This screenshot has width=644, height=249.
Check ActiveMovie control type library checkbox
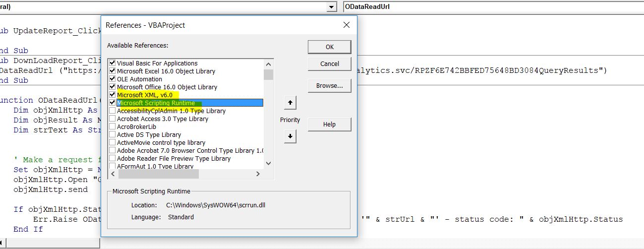point(112,142)
